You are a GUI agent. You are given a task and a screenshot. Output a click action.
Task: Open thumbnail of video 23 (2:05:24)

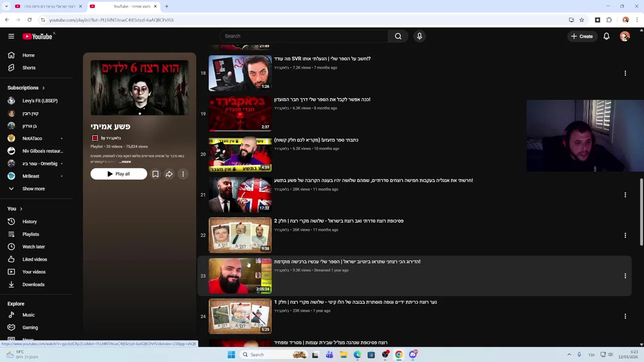[x=240, y=276]
